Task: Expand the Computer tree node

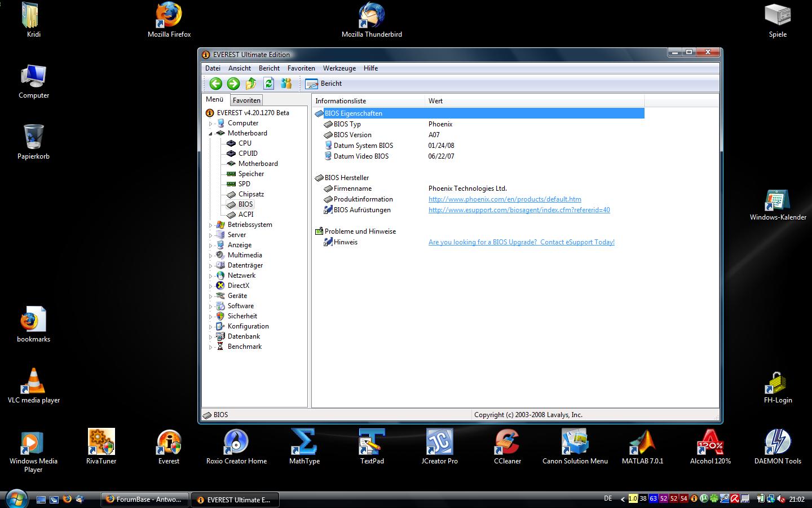Action: coord(211,123)
